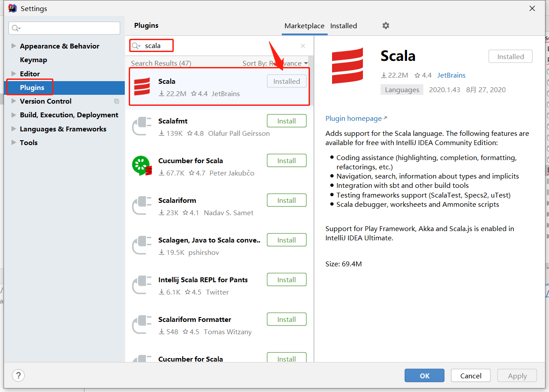549x392 pixels.
Task: Expand Appearance & Behavior settings node
Action: click(x=13, y=46)
